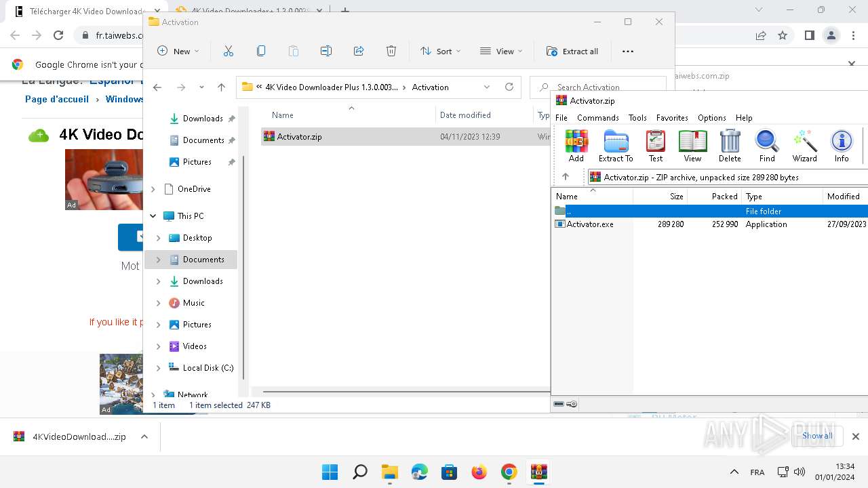Select Activator.exe in WinRAR list
868x488 pixels.
(x=590, y=224)
